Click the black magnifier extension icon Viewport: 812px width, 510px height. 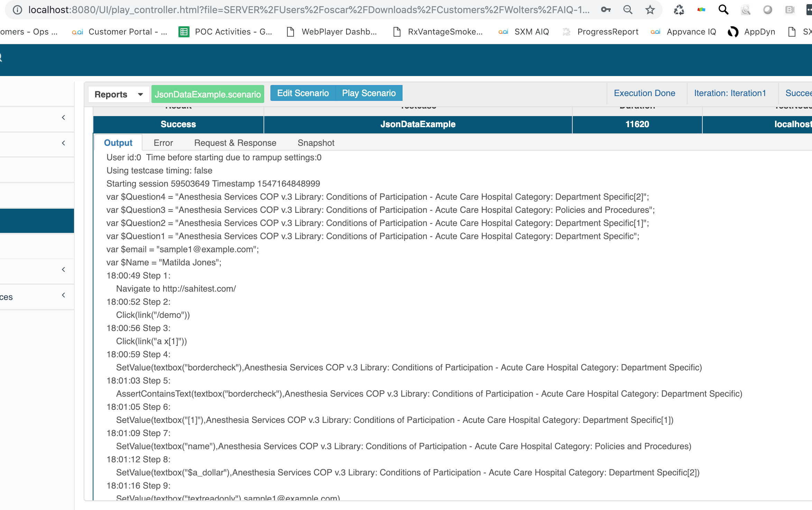[723, 10]
